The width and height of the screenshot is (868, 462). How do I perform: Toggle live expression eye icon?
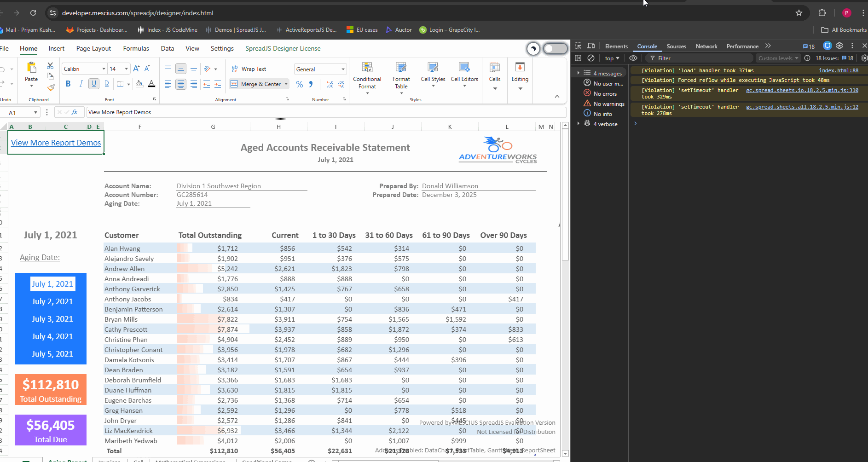[x=633, y=58]
